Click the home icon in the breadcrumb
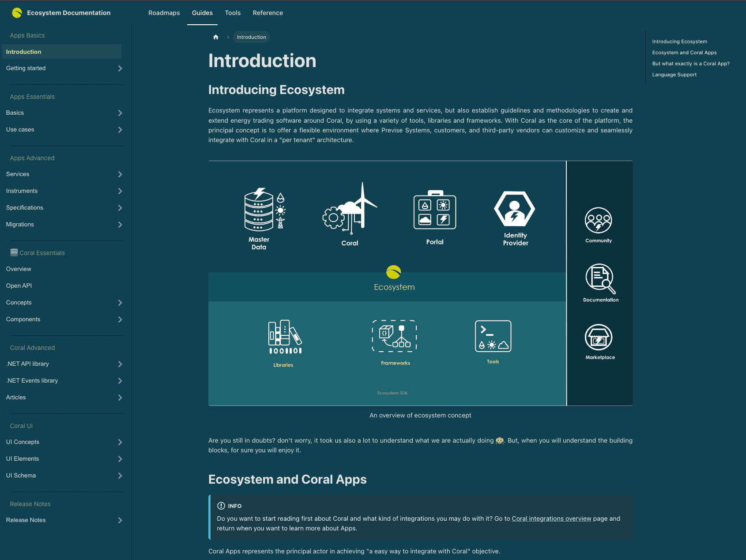This screenshot has height=560, width=746. click(x=216, y=37)
